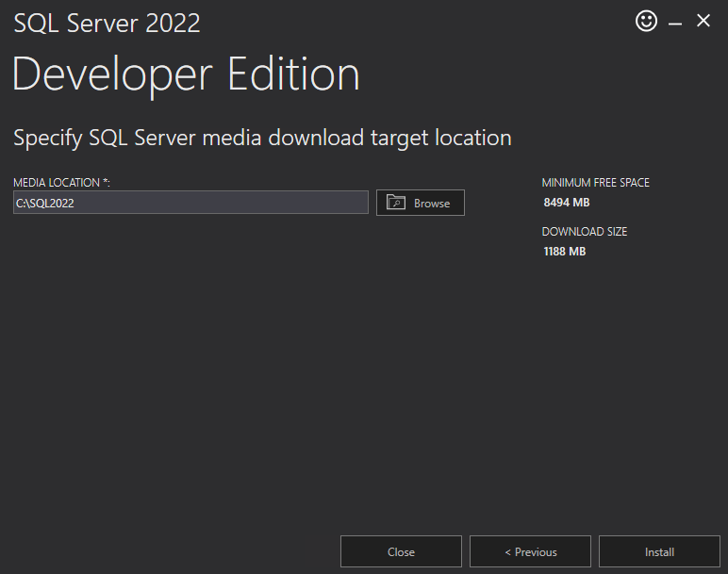Minimize the SQL Server installer window
Screen dimensions: 728x574
click(x=674, y=24)
